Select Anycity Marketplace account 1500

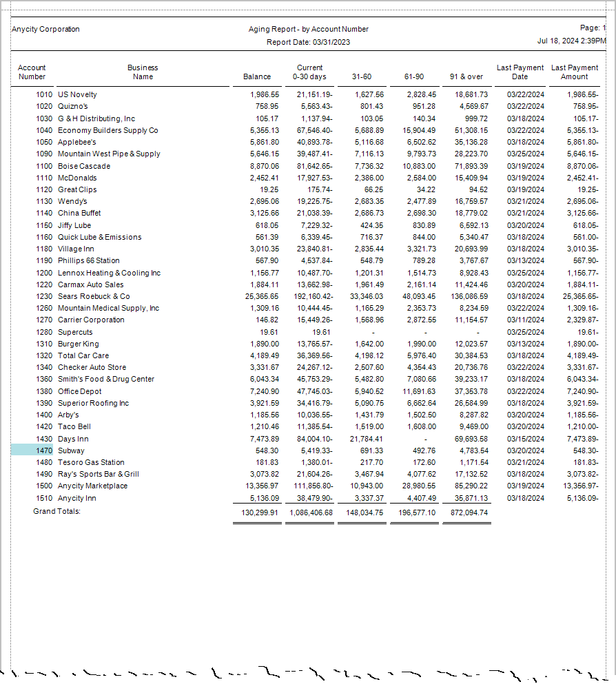click(x=44, y=486)
